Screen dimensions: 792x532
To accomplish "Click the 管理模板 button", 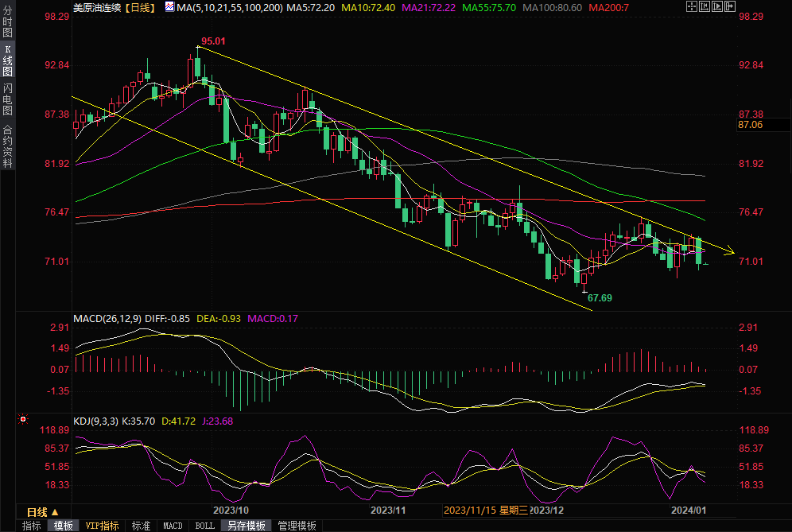I will (x=297, y=526).
